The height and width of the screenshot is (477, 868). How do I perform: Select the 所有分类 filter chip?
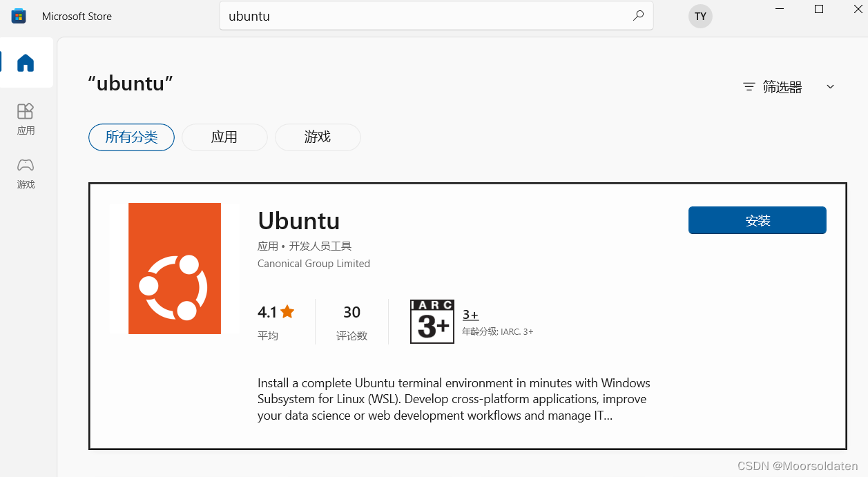pos(131,137)
